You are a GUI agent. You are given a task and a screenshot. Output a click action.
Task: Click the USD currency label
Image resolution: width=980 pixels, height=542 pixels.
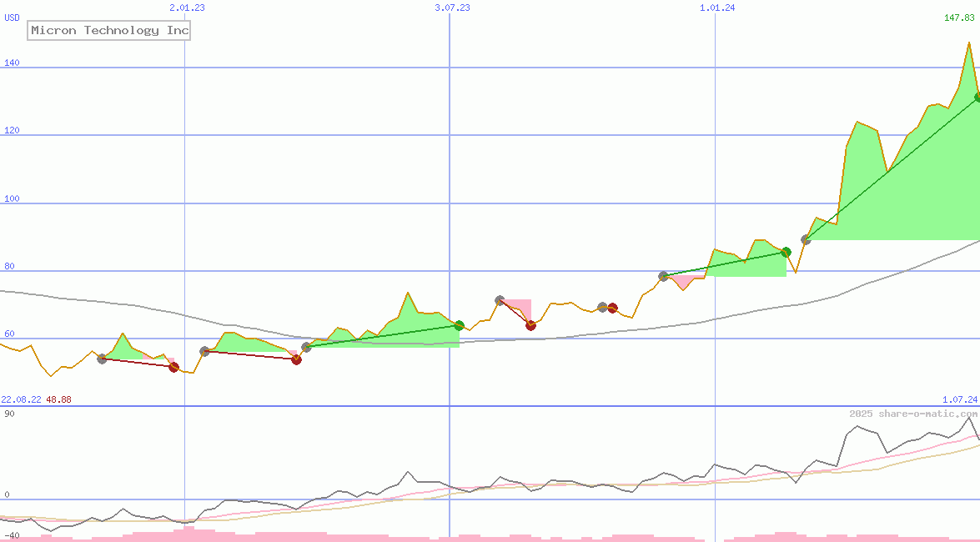[12, 18]
